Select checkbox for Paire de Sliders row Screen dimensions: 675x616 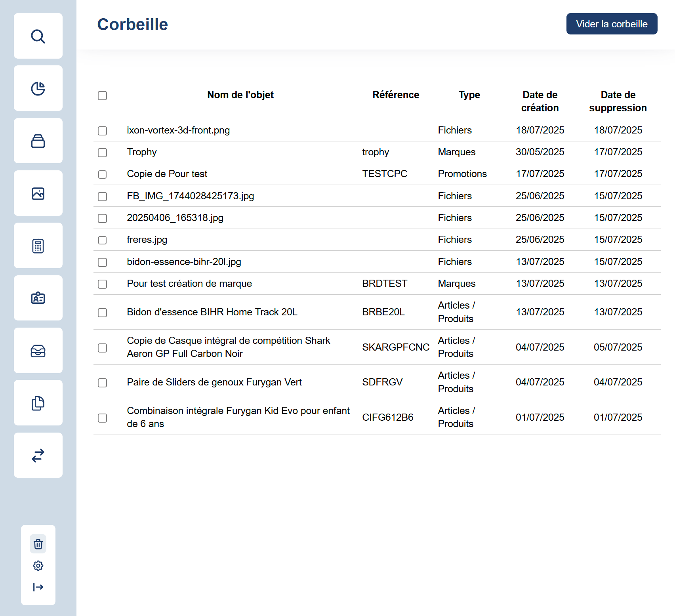point(102,383)
